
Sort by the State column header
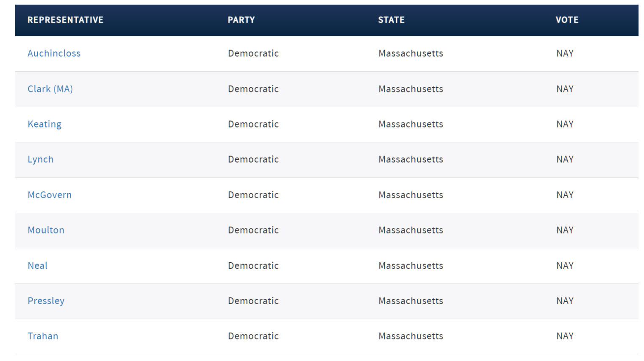(391, 20)
